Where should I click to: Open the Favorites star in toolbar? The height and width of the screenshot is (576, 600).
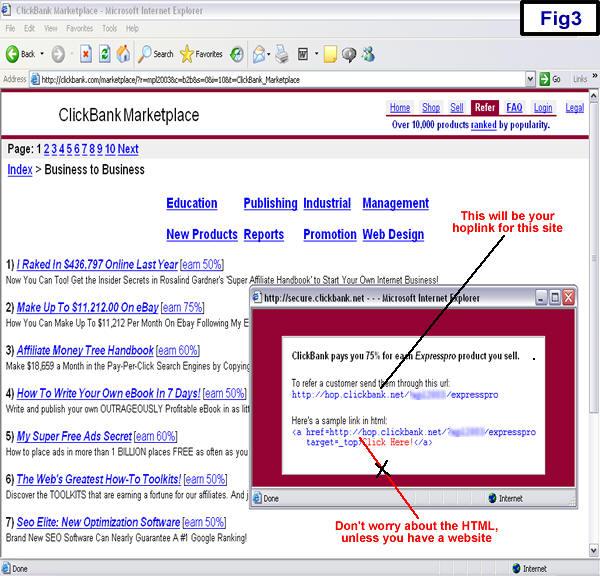187,54
